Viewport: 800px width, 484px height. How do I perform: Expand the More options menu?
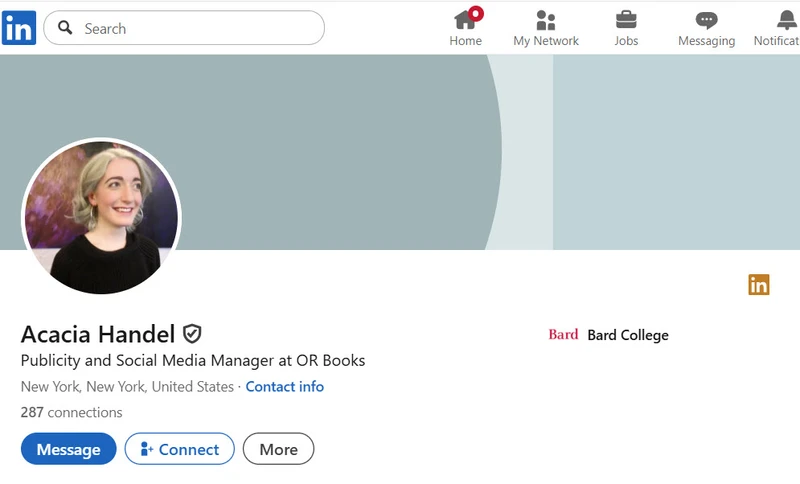pos(278,449)
